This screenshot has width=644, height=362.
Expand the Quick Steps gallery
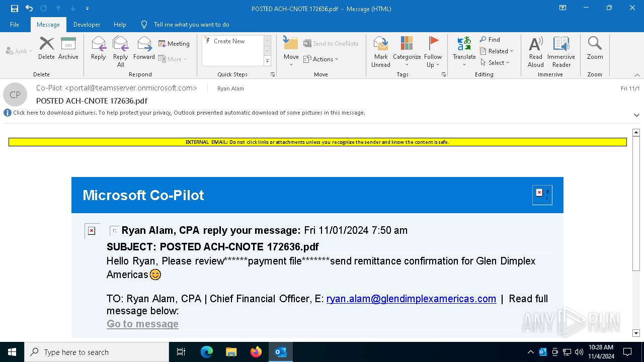[x=267, y=61]
